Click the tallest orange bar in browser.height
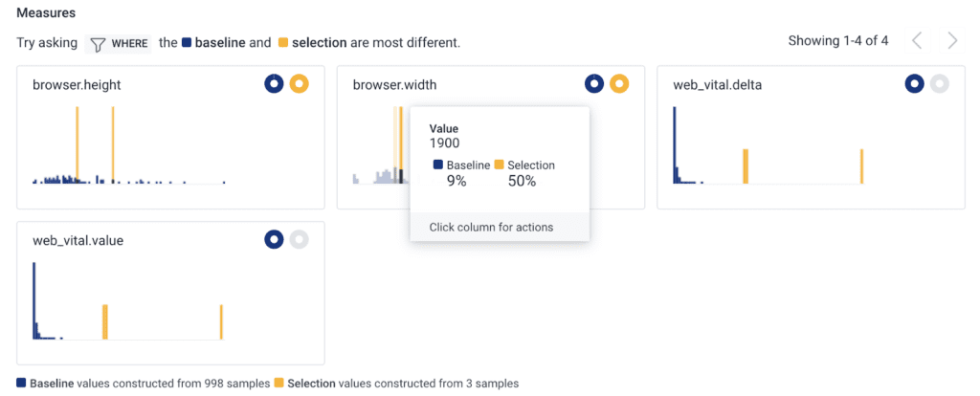The height and width of the screenshot is (396, 980). (x=78, y=143)
